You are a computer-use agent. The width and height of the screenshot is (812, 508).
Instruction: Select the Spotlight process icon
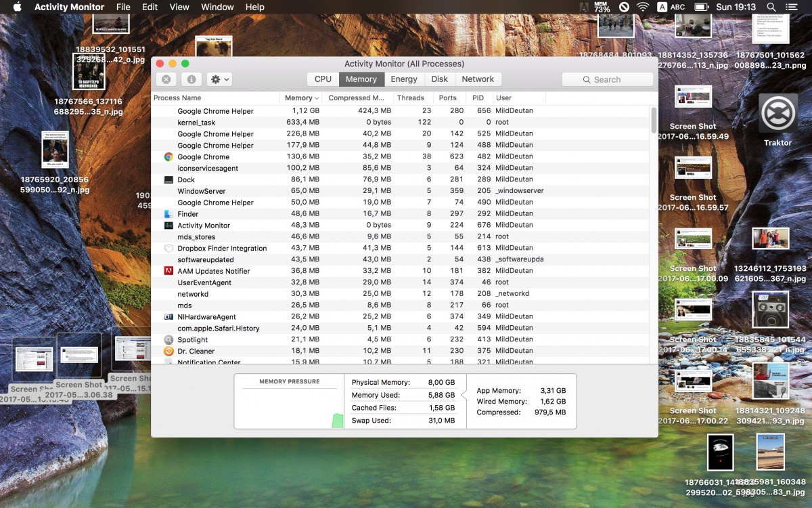point(168,340)
